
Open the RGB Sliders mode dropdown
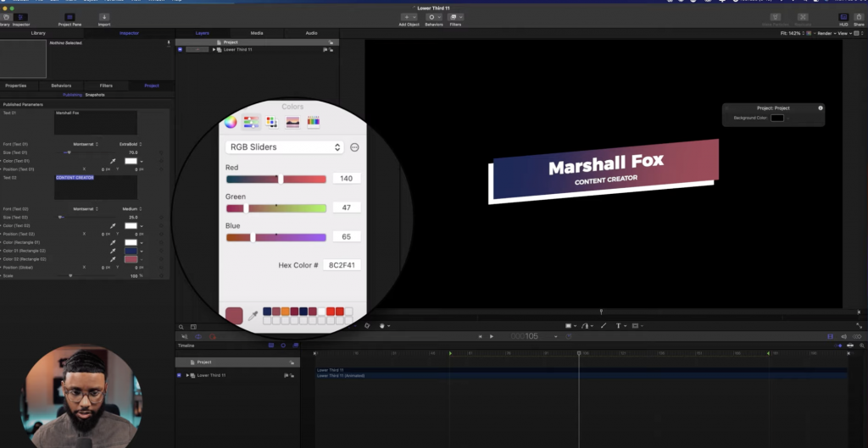point(285,147)
